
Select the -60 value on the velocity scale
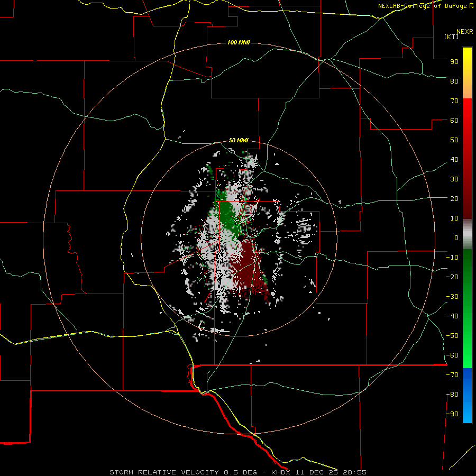pos(452,355)
